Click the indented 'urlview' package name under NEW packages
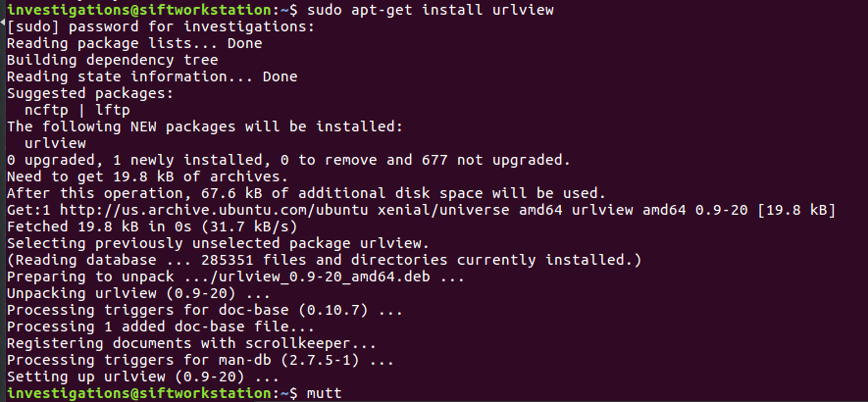The image size is (868, 402). 55,143
